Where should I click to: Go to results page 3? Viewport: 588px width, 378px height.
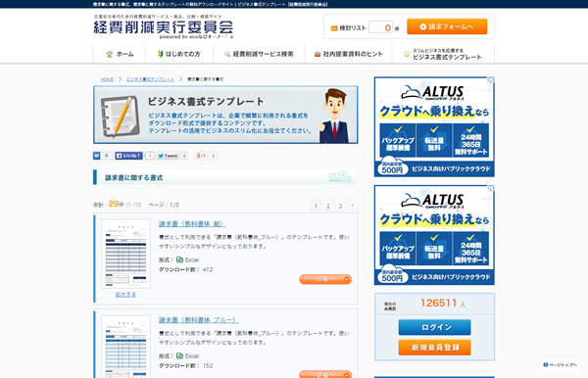[x=340, y=206]
